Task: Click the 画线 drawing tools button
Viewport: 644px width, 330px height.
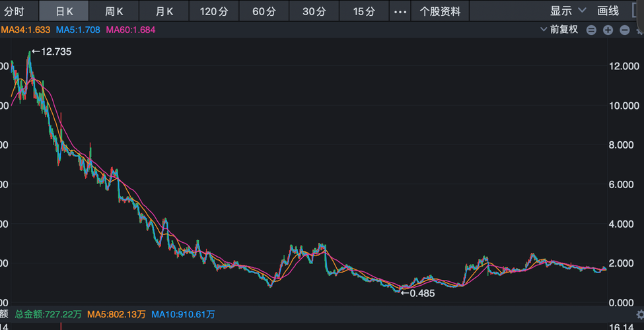Action: pyautogui.click(x=608, y=11)
